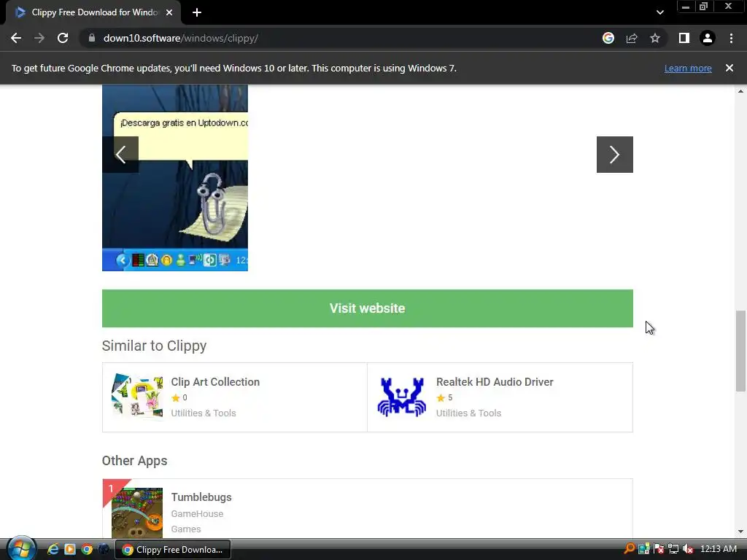Open Clip Art Collection app link
The height and width of the screenshot is (560, 747).
(x=215, y=382)
